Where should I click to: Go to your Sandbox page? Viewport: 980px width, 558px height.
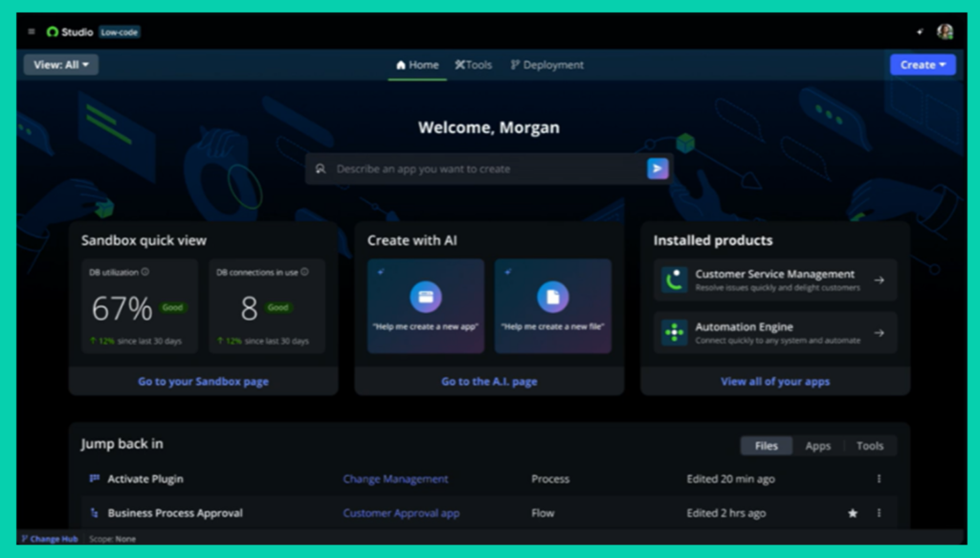pos(202,381)
